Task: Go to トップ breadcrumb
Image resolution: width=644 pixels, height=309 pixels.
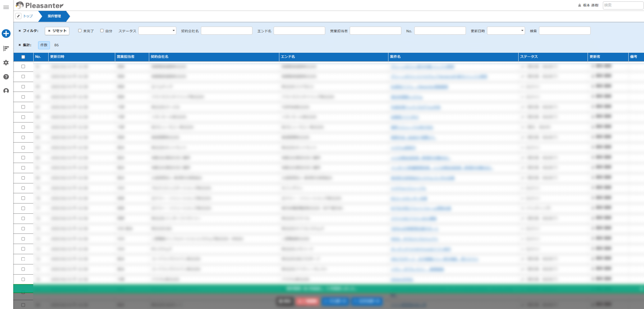Action: pos(28,16)
